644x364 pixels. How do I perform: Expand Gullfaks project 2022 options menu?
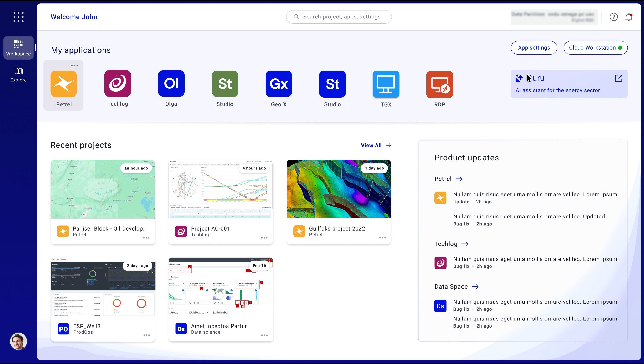point(382,238)
